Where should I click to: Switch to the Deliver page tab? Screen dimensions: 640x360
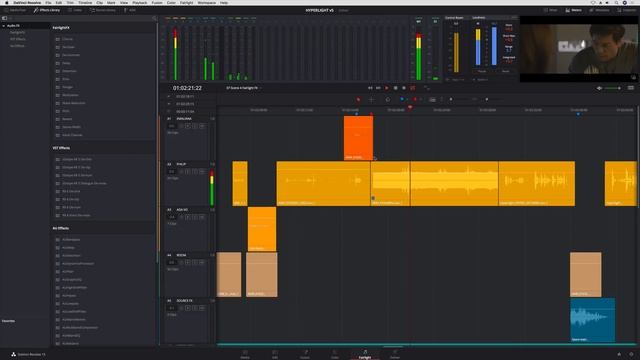click(395, 354)
